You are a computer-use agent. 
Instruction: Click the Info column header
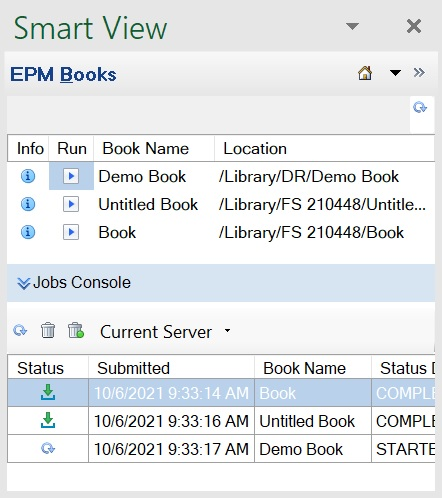tap(28, 148)
